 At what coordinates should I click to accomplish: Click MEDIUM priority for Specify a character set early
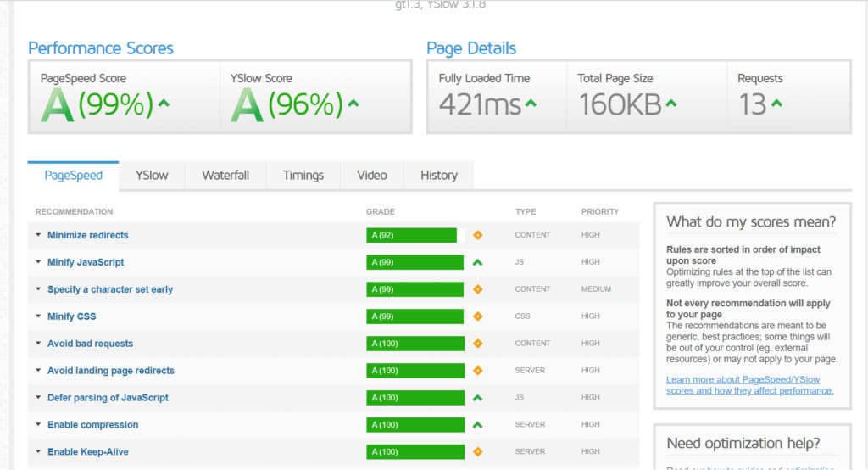[x=596, y=289]
